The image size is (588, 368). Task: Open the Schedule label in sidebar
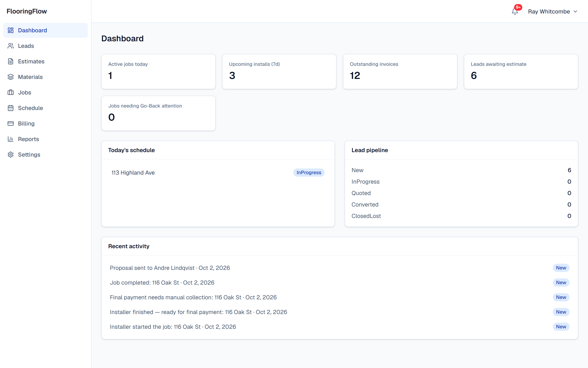coord(30,108)
